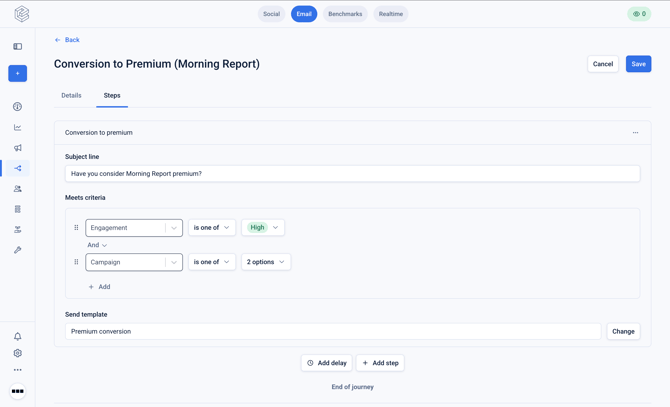Open the info circle icon in sidebar

pyautogui.click(x=18, y=107)
